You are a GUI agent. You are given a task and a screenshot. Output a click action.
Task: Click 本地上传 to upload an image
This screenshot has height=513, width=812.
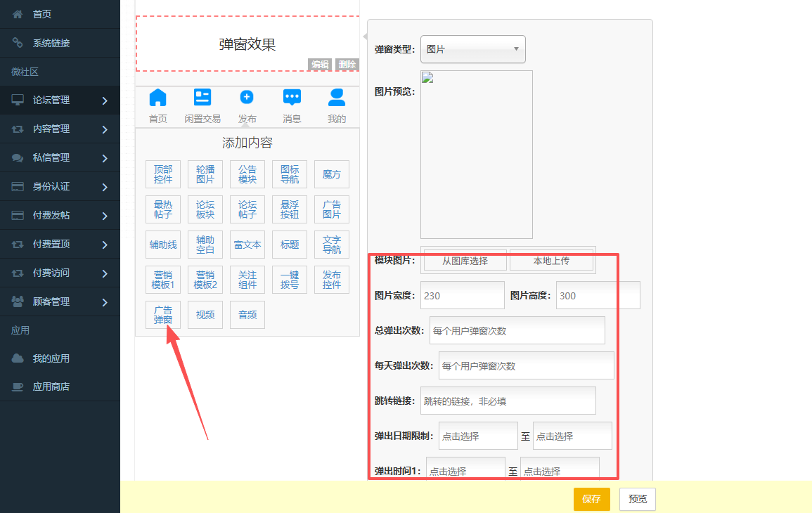click(x=552, y=262)
